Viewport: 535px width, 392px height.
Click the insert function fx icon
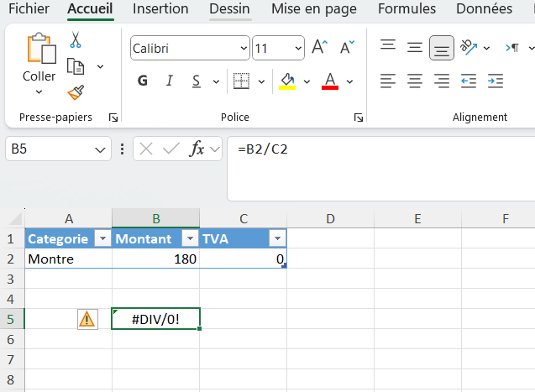click(198, 149)
